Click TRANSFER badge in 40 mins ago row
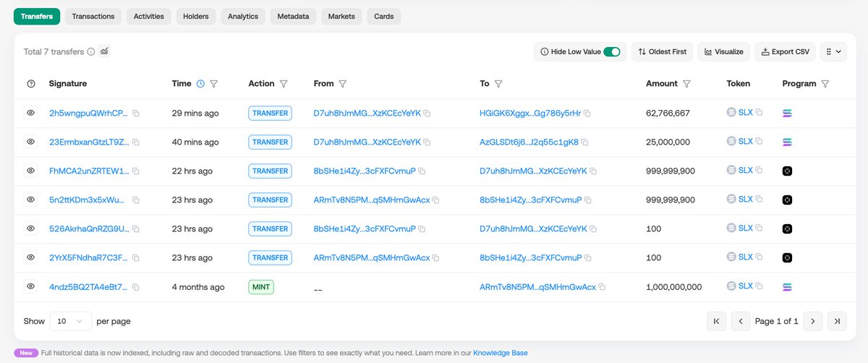868x363 pixels. (270, 142)
